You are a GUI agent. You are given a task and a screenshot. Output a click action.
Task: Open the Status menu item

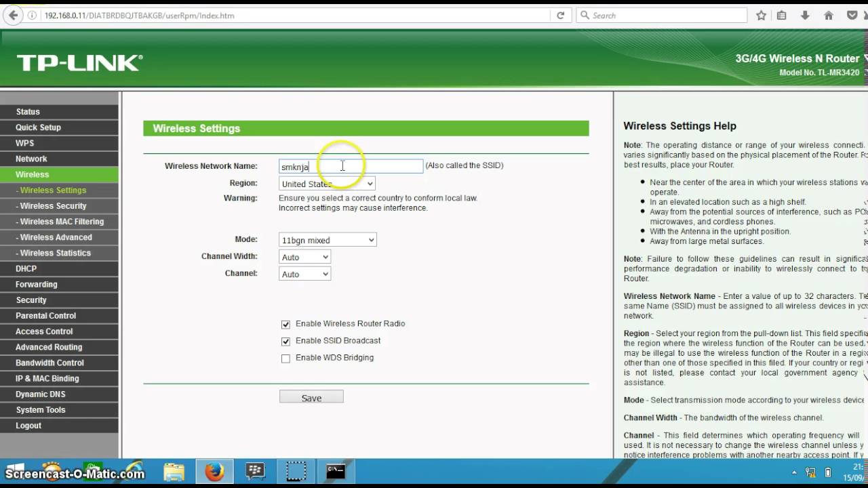(59, 112)
